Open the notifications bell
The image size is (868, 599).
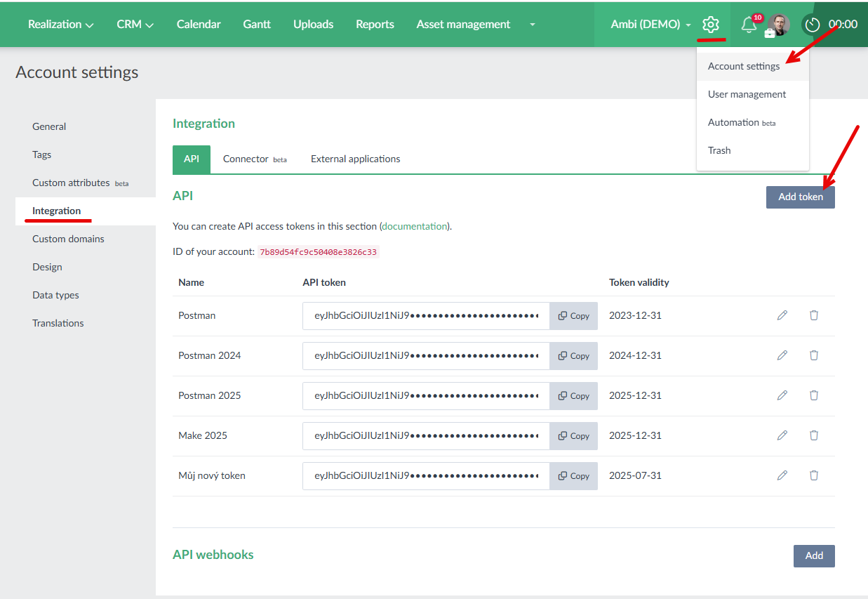pyautogui.click(x=749, y=25)
